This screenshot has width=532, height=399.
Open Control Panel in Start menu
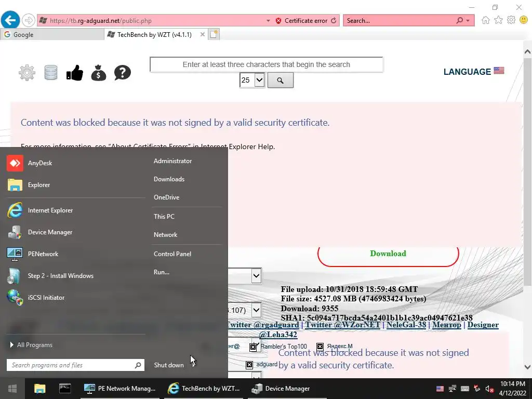[x=172, y=254]
